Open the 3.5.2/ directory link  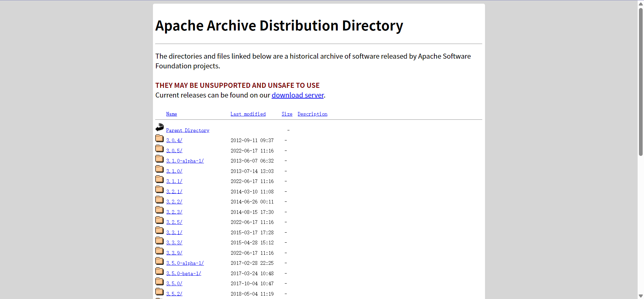(174, 294)
